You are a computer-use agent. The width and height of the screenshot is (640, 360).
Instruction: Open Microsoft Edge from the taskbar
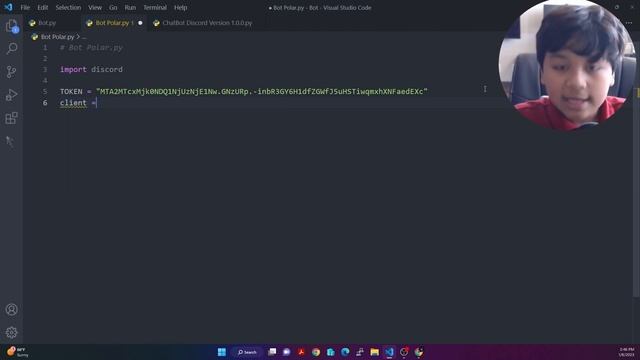click(x=345, y=352)
